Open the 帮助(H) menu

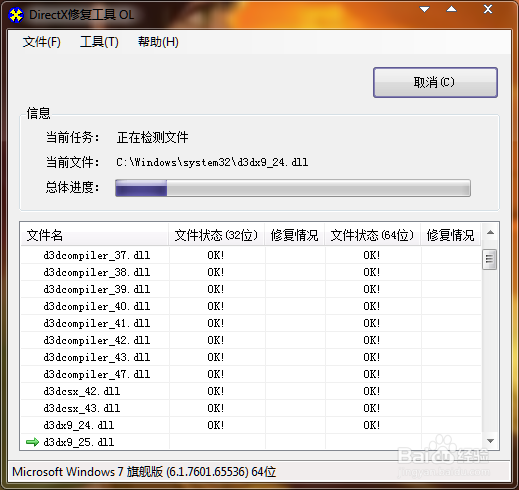[x=158, y=42]
